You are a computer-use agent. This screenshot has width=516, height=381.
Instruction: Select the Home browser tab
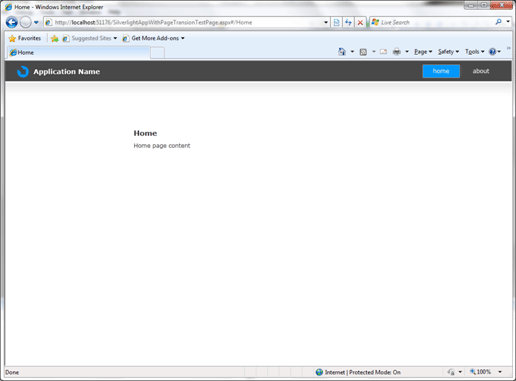[79, 53]
